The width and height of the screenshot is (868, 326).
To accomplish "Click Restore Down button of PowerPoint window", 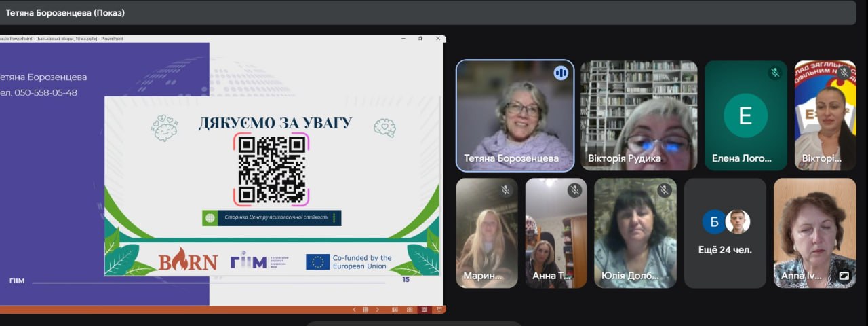I will click(420, 39).
